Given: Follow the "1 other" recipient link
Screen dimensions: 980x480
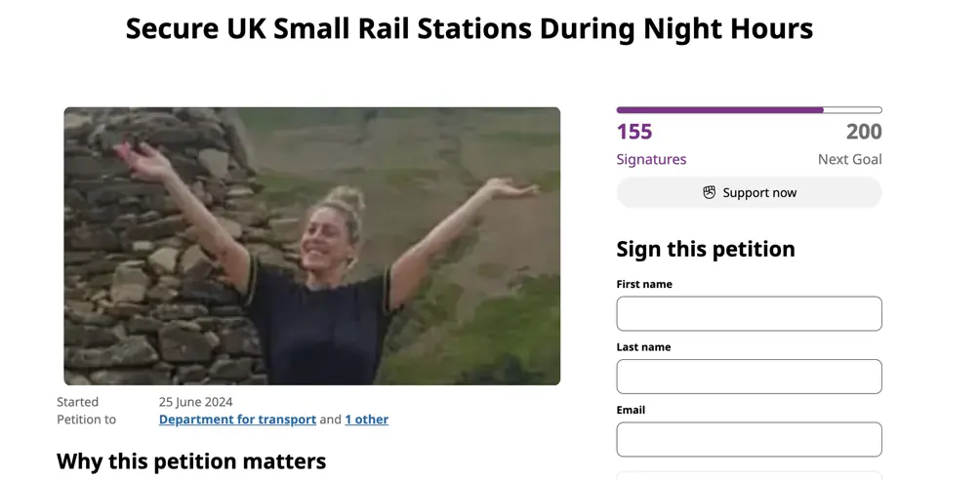Looking at the screenshot, I should tap(366, 420).
